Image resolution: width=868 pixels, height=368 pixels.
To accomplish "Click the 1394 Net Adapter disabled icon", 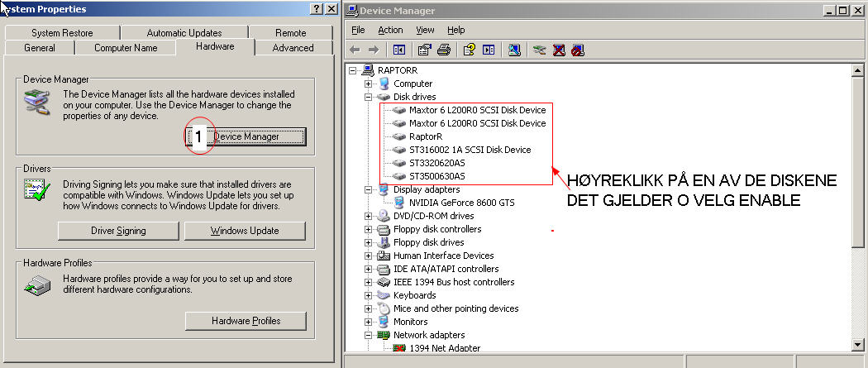I will coord(399,348).
